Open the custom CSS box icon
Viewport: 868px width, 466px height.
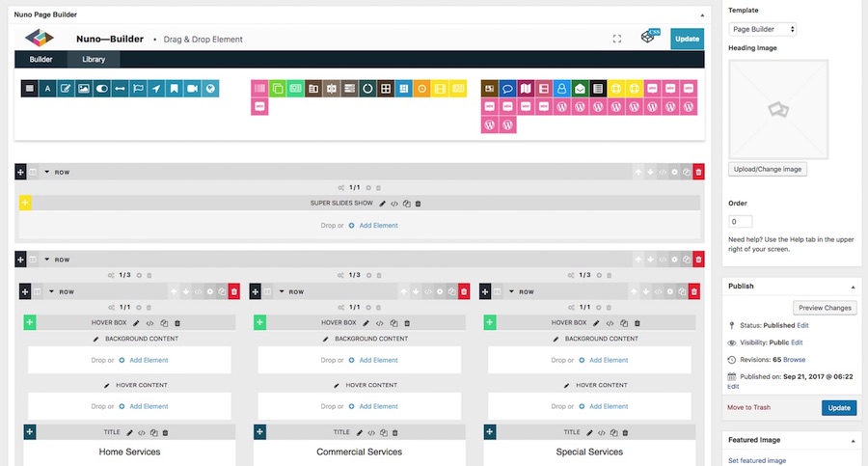pos(650,37)
